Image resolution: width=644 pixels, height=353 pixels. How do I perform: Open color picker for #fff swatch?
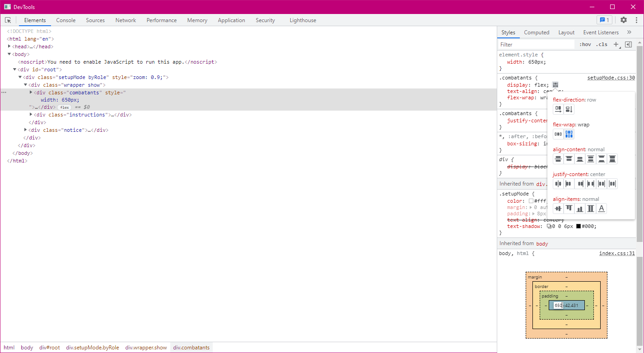531,201
